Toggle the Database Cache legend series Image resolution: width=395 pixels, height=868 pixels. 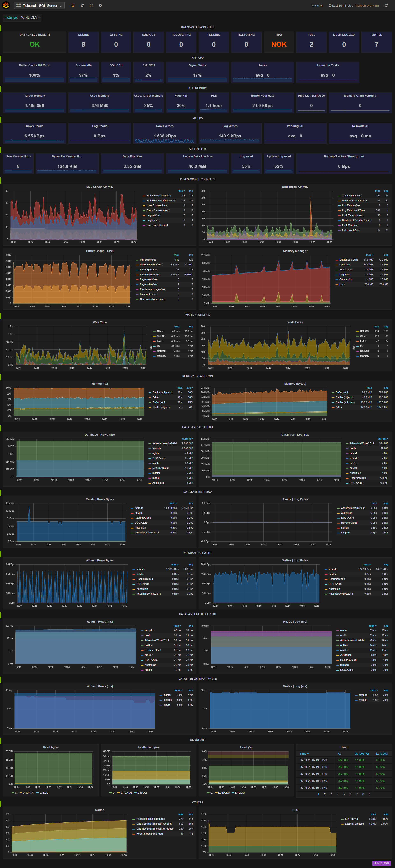[349, 260]
